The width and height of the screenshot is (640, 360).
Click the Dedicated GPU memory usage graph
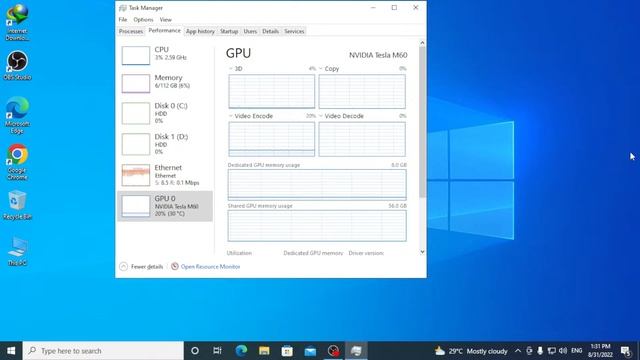[317, 184]
